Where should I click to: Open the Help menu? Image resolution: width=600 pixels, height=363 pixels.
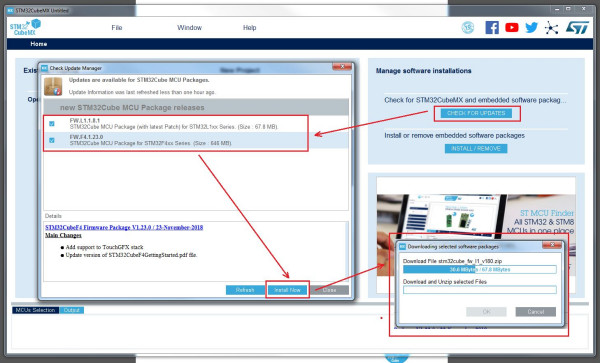(x=249, y=28)
